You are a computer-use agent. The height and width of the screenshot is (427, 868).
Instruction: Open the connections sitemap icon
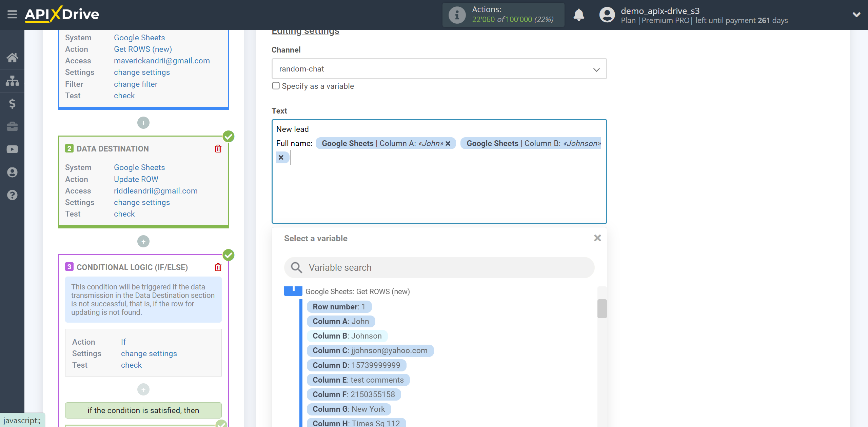pyautogui.click(x=12, y=81)
